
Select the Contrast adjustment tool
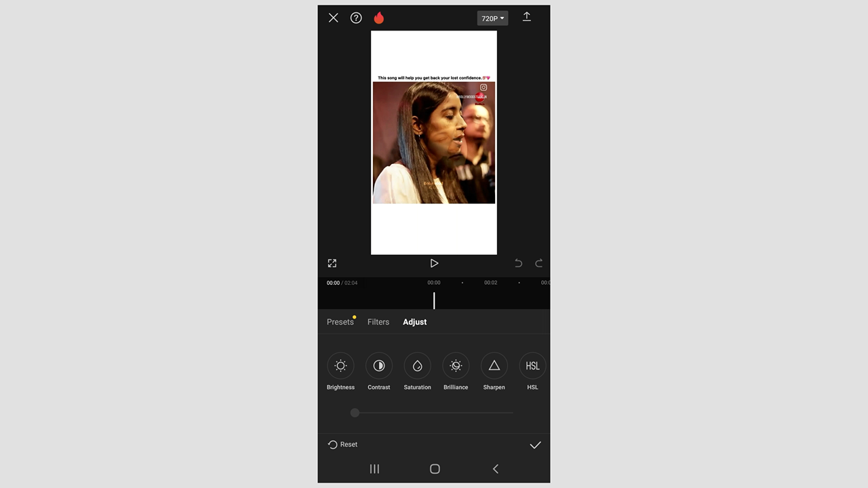(x=378, y=366)
